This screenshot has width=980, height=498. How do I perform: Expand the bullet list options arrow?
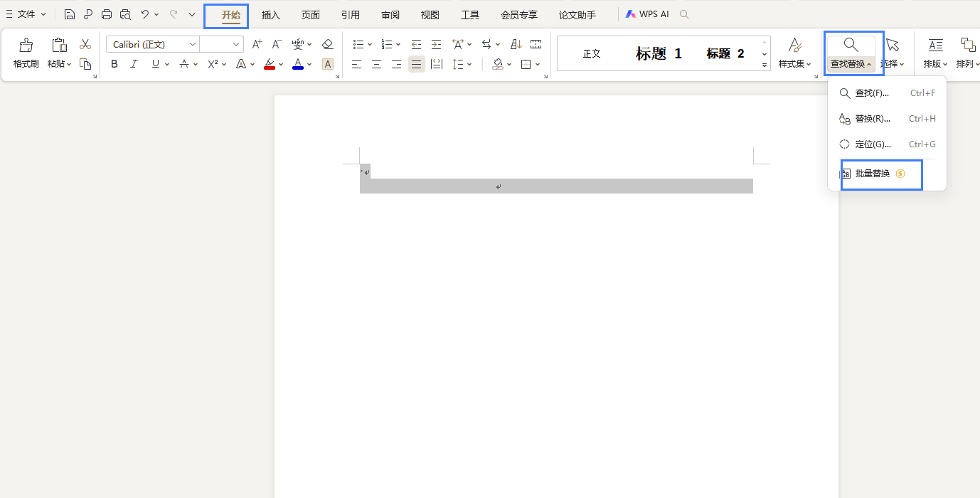click(x=370, y=44)
